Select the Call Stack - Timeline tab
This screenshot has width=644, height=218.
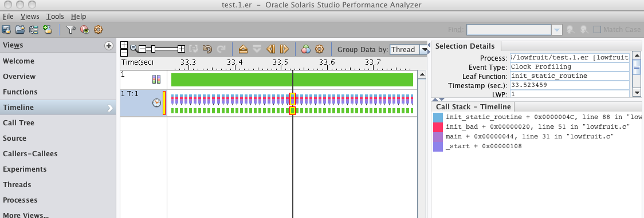473,107
